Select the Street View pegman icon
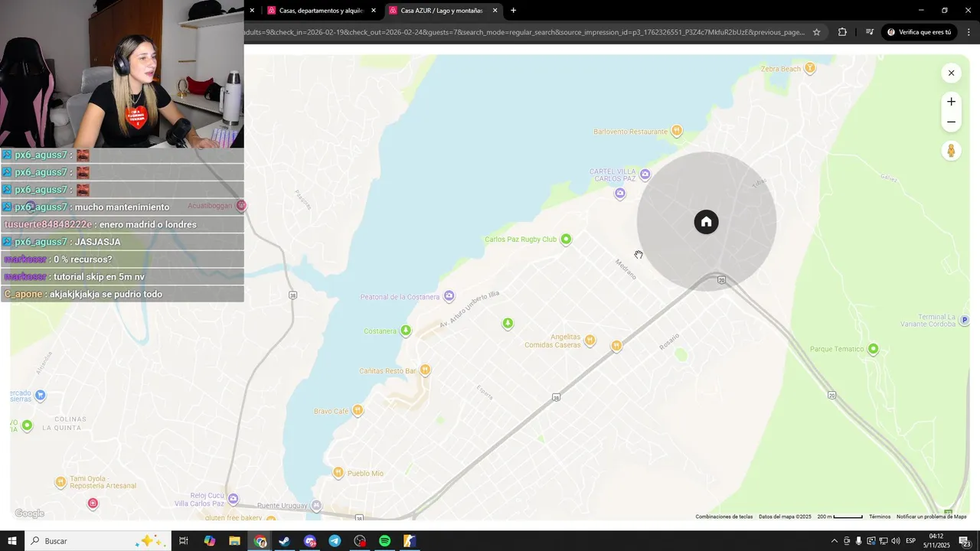This screenshot has width=980, height=551. [x=951, y=151]
